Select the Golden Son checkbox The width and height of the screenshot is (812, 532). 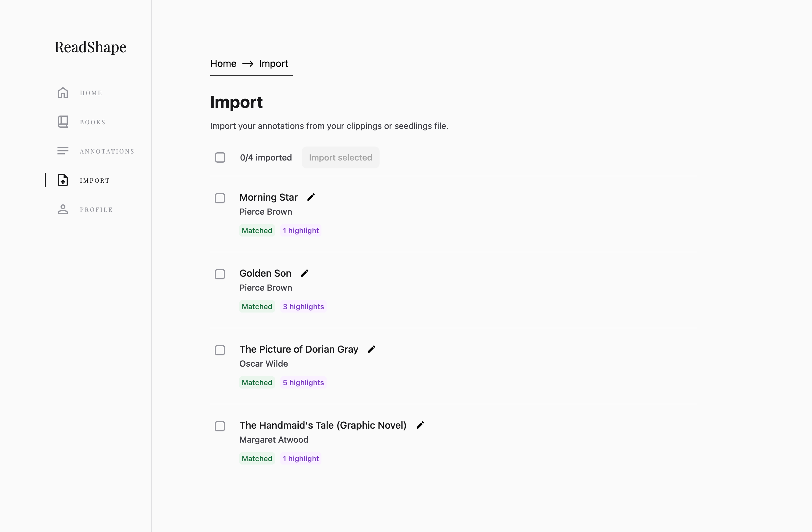(220, 274)
